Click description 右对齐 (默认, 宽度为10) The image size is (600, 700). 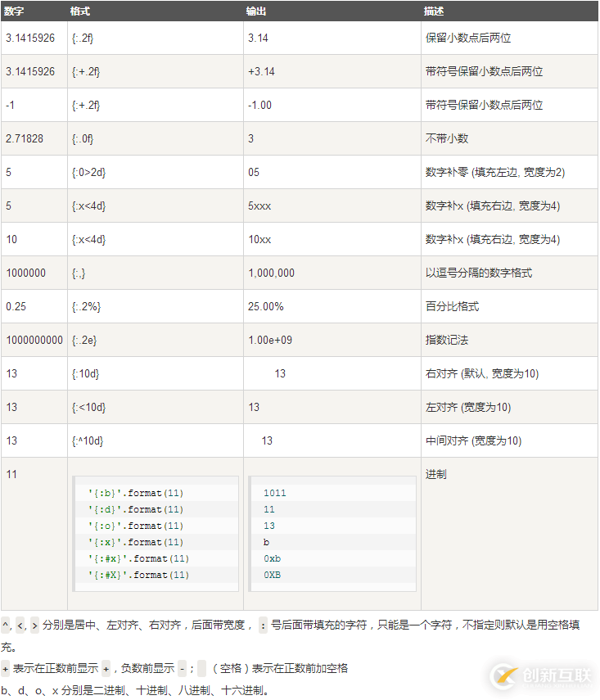(x=482, y=373)
